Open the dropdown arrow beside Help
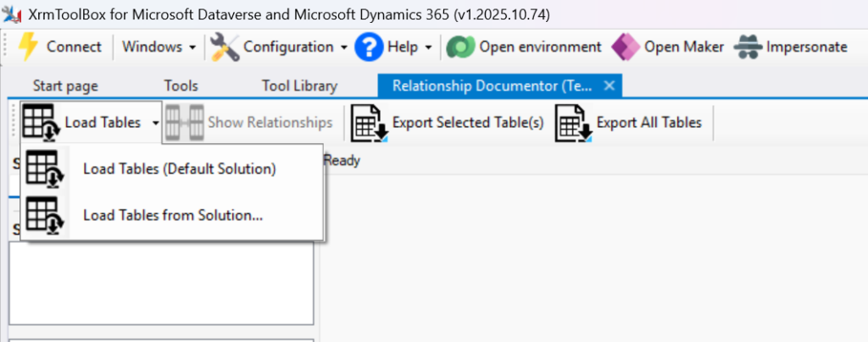The height and width of the screenshot is (342, 868). pyautogui.click(x=428, y=47)
